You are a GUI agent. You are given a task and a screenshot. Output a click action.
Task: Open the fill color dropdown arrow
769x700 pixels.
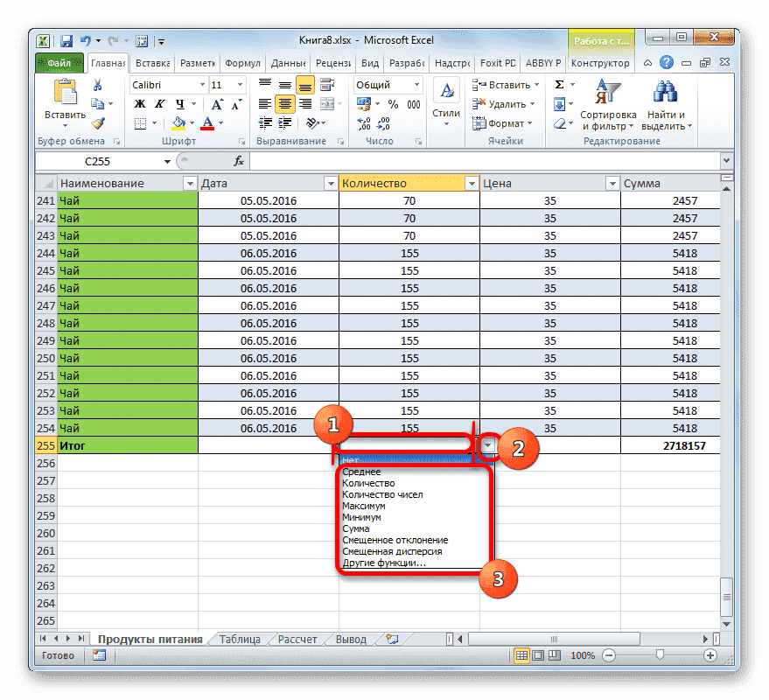point(191,122)
